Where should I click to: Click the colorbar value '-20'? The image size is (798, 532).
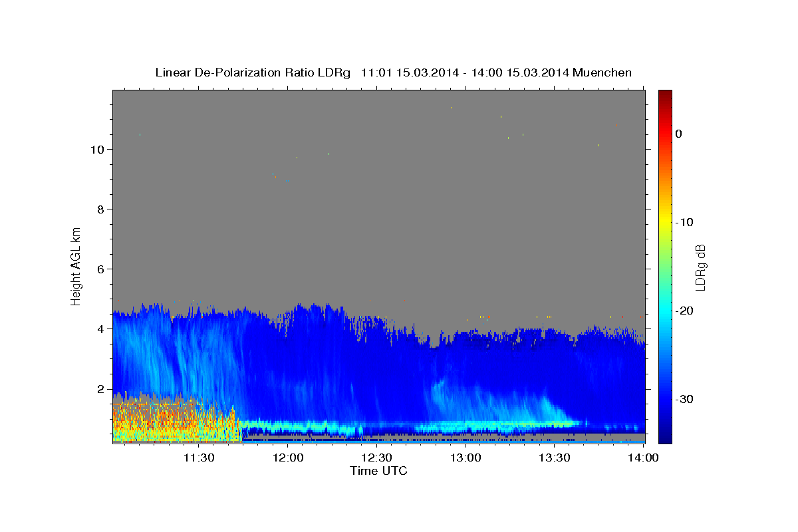coord(684,311)
